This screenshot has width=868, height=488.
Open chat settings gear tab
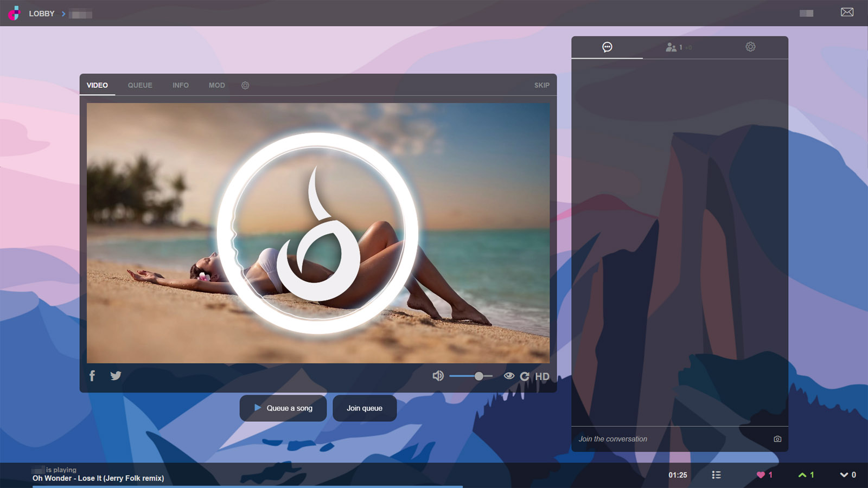click(750, 47)
